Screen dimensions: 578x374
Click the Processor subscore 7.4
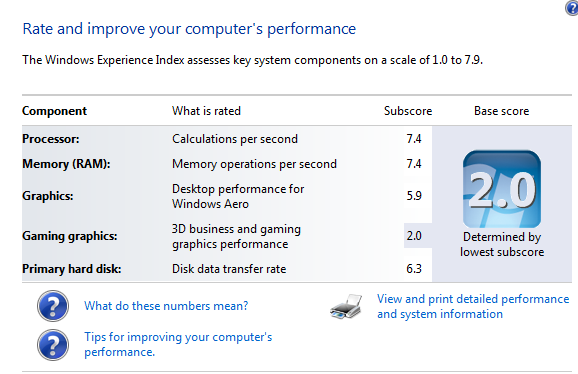414,139
